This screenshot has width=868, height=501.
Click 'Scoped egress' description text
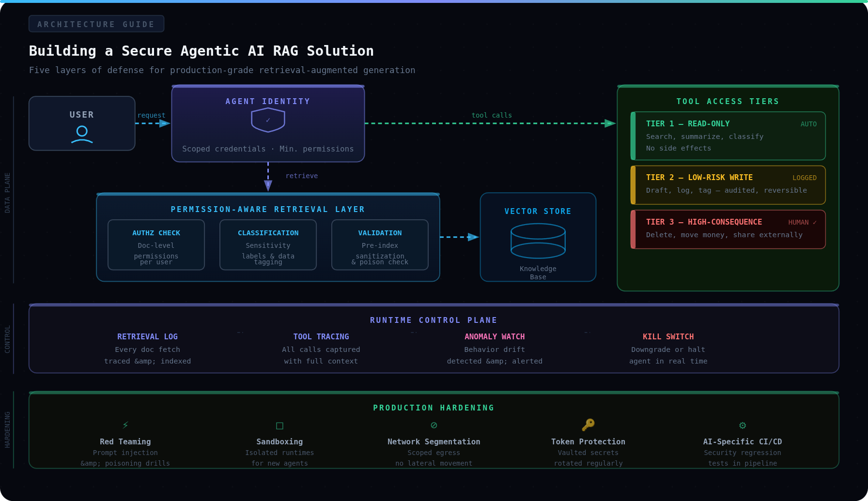tap(434, 453)
